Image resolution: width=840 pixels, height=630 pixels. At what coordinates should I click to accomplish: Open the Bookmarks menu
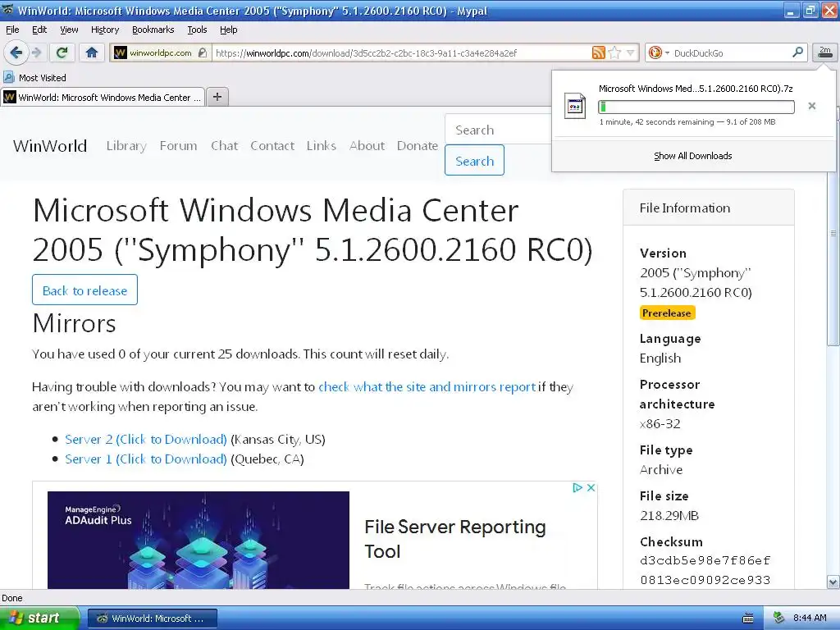pos(153,30)
